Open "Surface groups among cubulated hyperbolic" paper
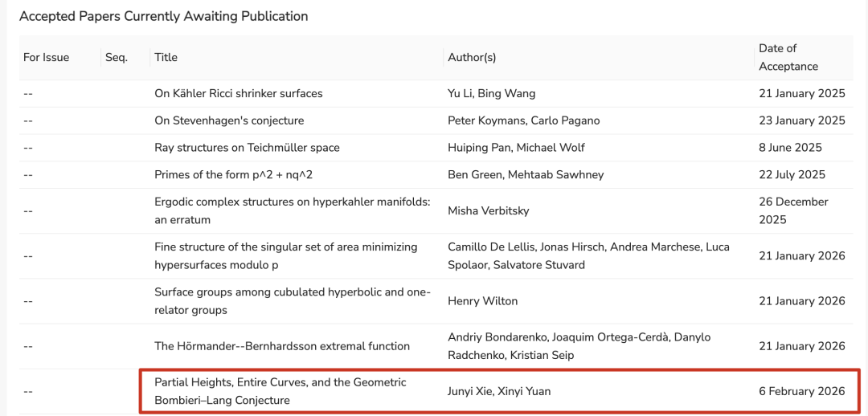The height and width of the screenshot is (416, 868). pos(292,300)
